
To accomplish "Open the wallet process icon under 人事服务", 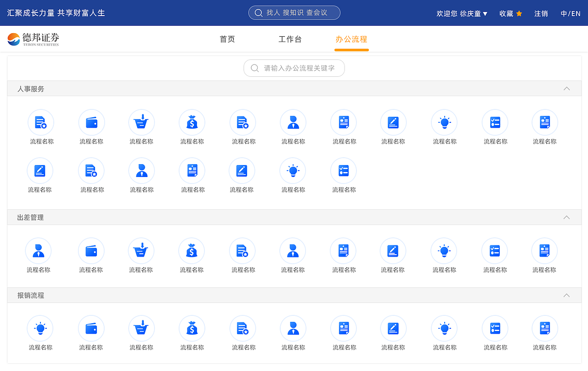I will pyautogui.click(x=91, y=122).
